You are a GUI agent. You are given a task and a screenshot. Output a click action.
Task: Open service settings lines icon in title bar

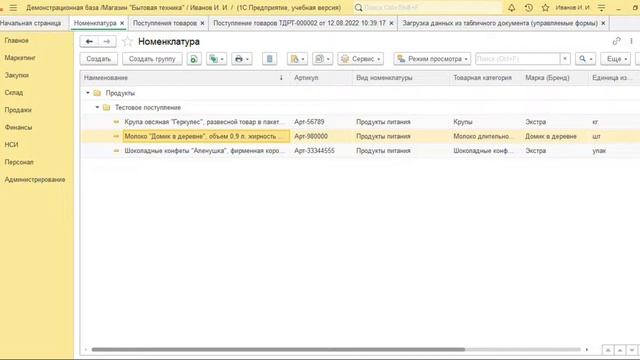pos(602,8)
